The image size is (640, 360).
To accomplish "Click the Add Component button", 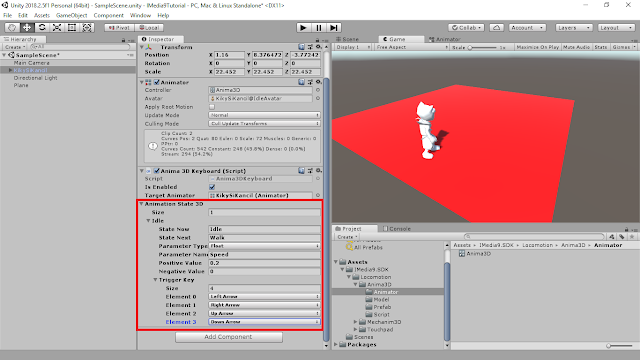I will [x=229, y=337].
